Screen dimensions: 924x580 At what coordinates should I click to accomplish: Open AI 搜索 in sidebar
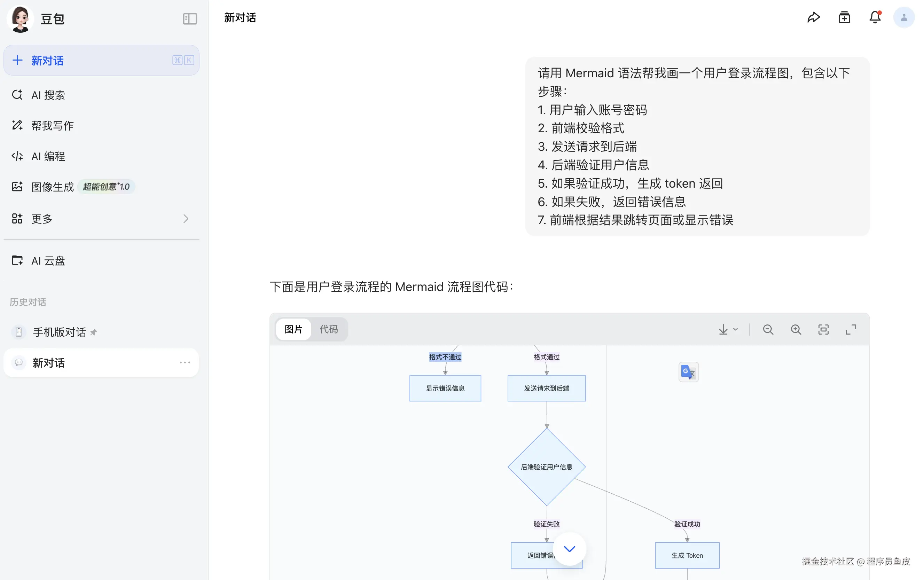tap(48, 95)
